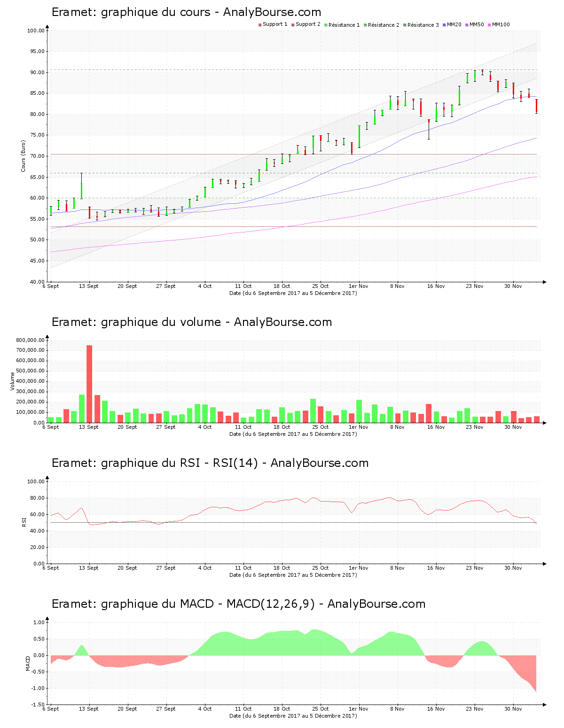Click the 90.00 price axis value
564x728 pixels.
pos(38,73)
